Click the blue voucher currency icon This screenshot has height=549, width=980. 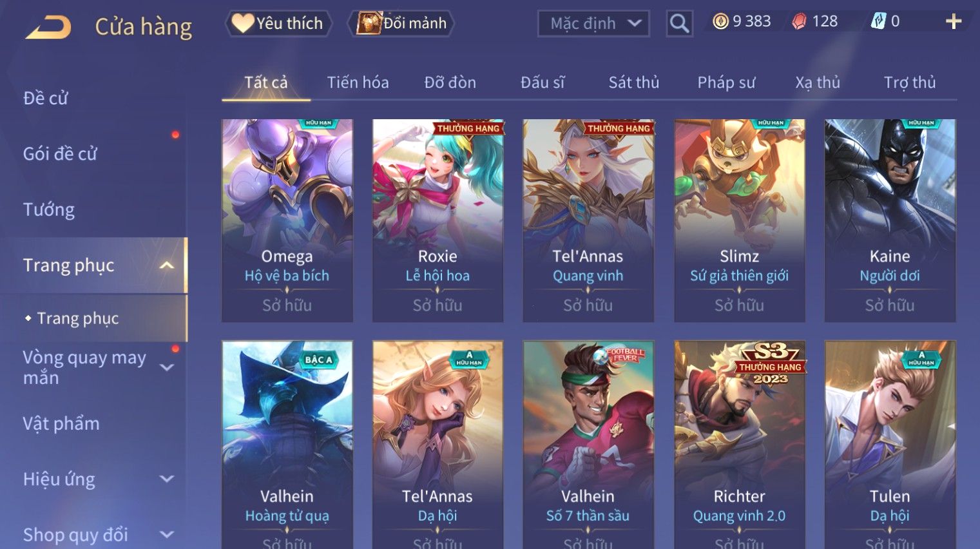point(878,21)
